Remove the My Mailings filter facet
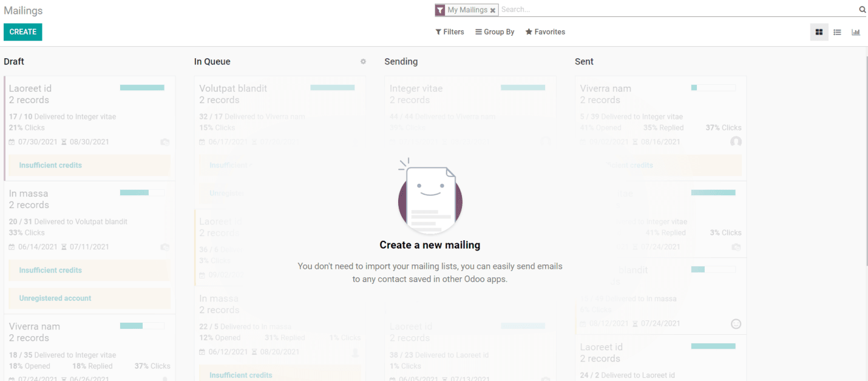This screenshot has width=868, height=381. click(x=493, y=10)
